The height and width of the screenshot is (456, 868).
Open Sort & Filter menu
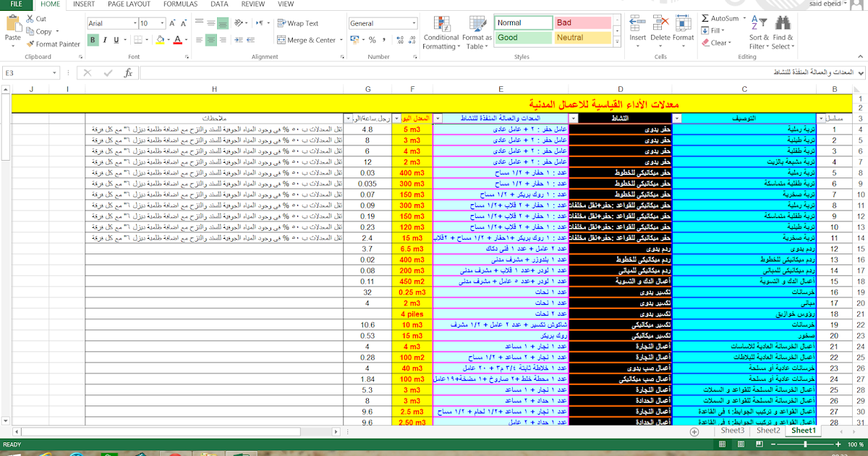759,33
